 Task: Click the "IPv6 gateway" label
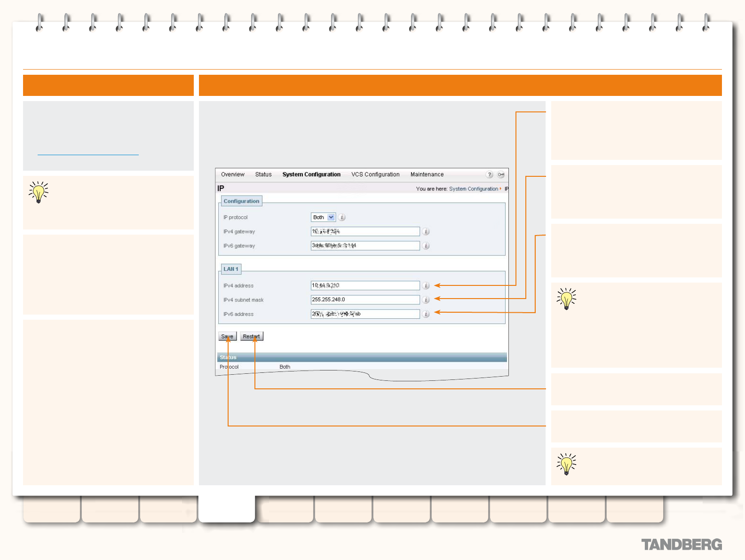[x=239, y=245]
